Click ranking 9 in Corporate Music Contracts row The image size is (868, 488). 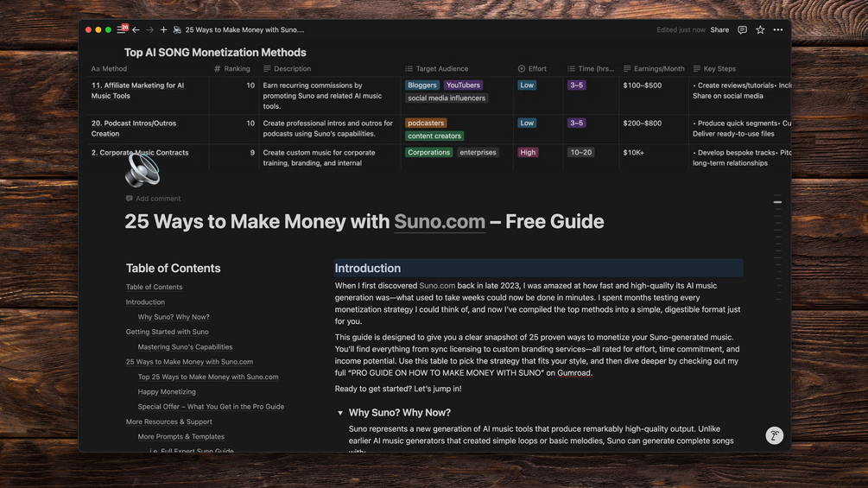[x=252, y=152]
